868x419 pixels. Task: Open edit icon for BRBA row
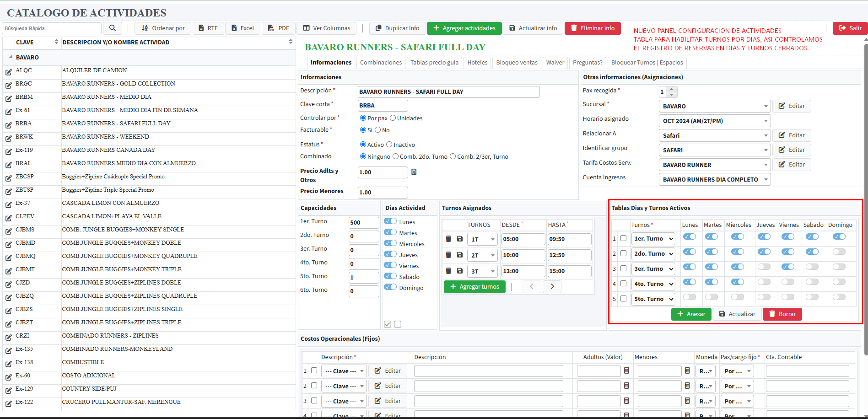pyautogui.click(x=9, y=125)
